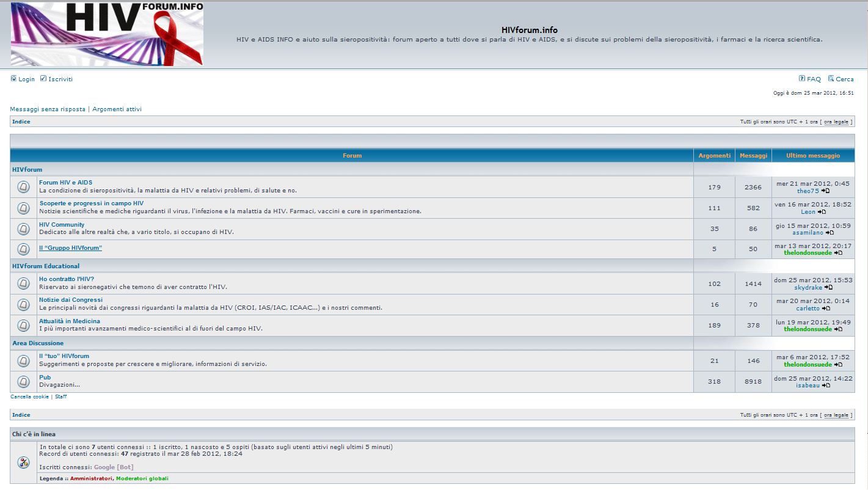Open Argomenti attivi
Screen dimensions: 868x490
(117, 109)
